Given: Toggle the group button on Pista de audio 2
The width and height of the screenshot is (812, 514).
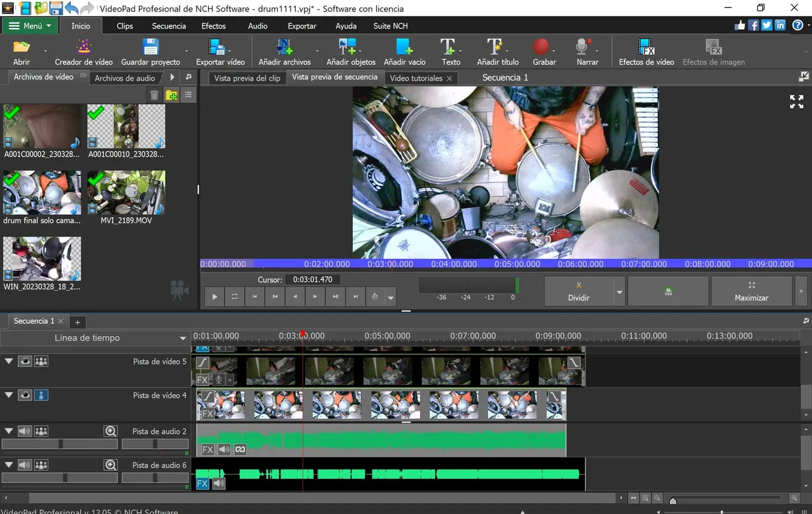Looking at the screenshot, I should click(x=41, y=431).
